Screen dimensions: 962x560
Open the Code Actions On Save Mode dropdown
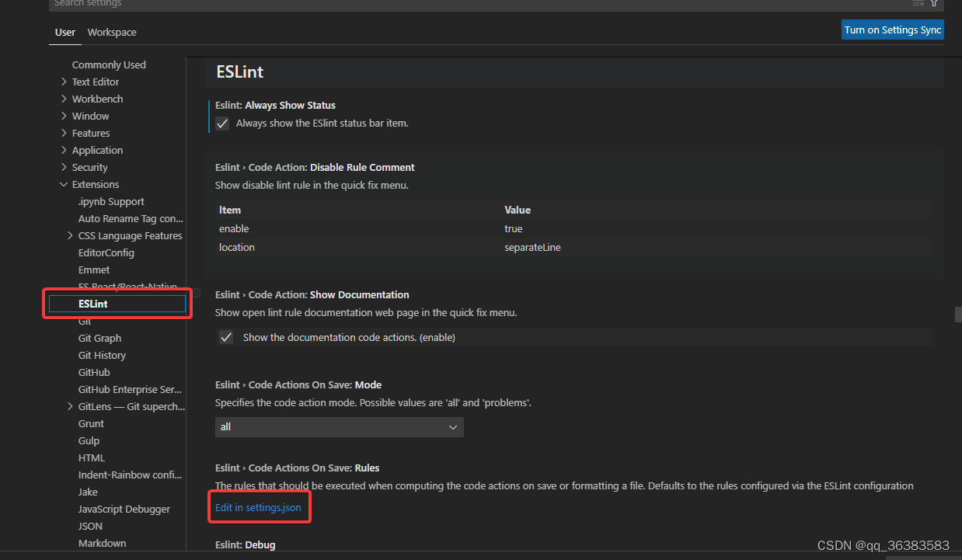[339, 426]
